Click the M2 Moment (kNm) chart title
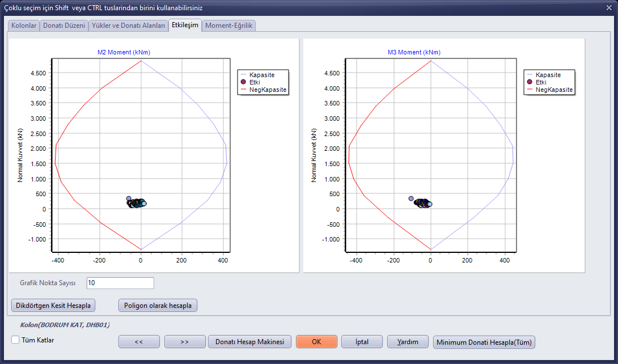Image resolution: width=618 pixels, height=364 pixels. 124,52
